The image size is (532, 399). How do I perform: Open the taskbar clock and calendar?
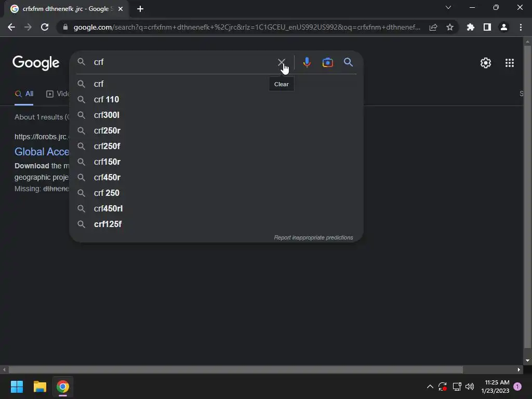pyautogui.click(x=495, y=387)
